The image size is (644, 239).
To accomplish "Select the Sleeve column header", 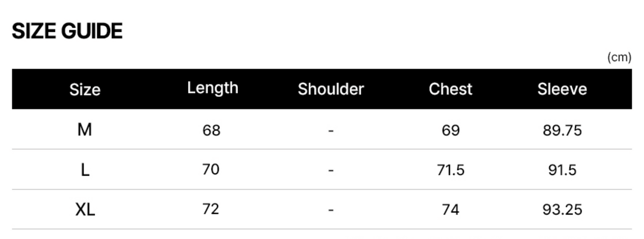I will [562, 89].
